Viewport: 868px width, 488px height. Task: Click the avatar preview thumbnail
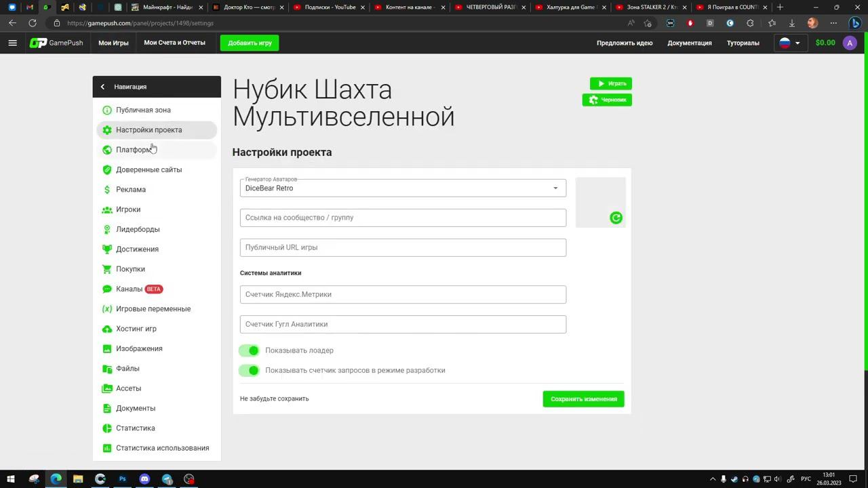click(x=600, y=202)
